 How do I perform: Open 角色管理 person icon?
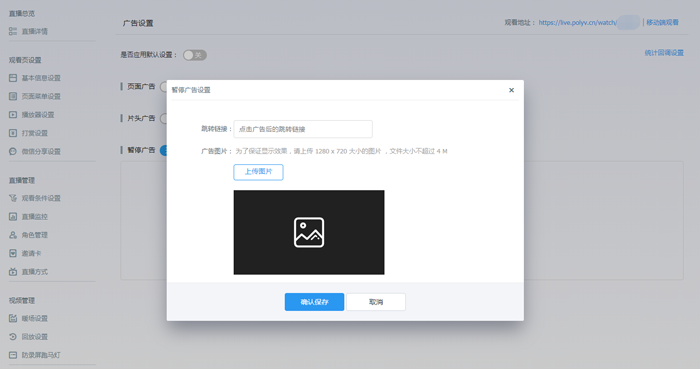(13, 235)
